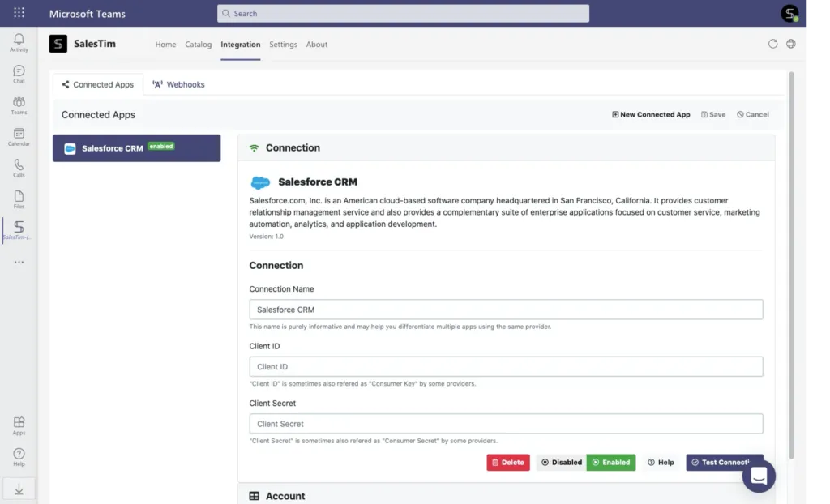Expand the Account section header

[x=506, y=496]
